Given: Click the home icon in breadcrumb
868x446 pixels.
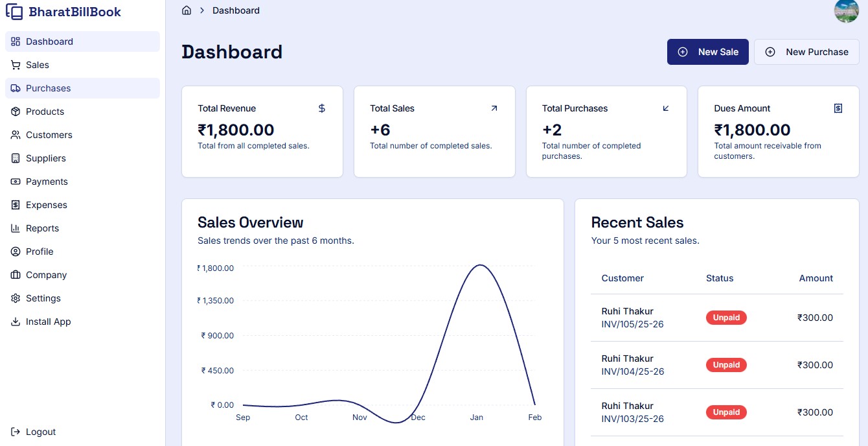Looking at the screenshot, I should [187, 10].
